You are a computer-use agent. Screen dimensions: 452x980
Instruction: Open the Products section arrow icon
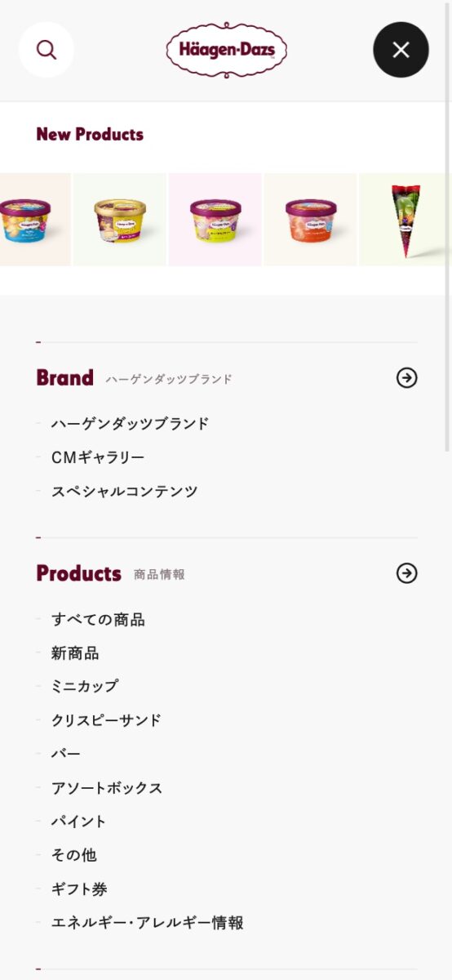pyautogui.click(x=406, y=573)
